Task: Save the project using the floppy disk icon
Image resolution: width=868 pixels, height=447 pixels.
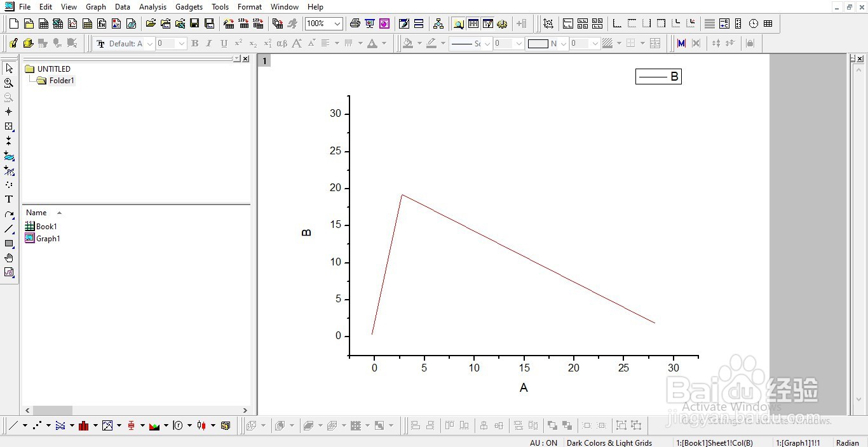Action: point(194,23)
